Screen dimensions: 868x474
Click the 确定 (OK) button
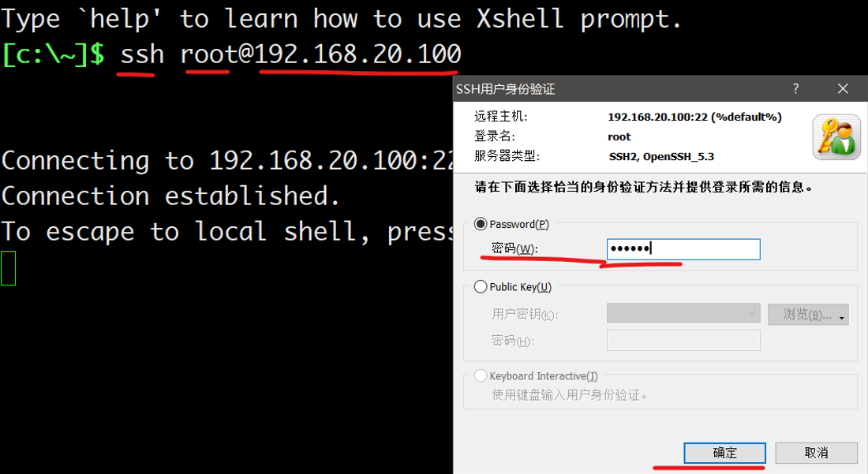(724, 453)
